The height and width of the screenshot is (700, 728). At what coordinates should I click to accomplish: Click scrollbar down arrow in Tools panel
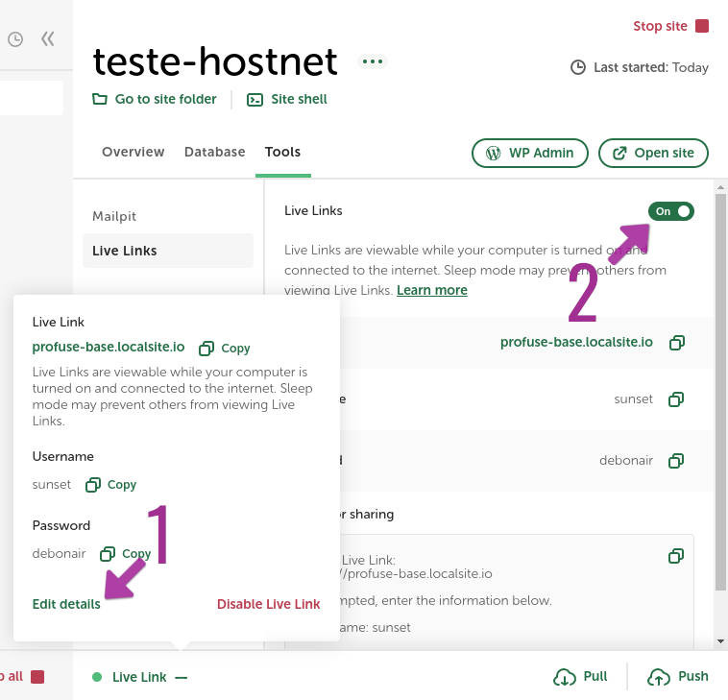720,641
